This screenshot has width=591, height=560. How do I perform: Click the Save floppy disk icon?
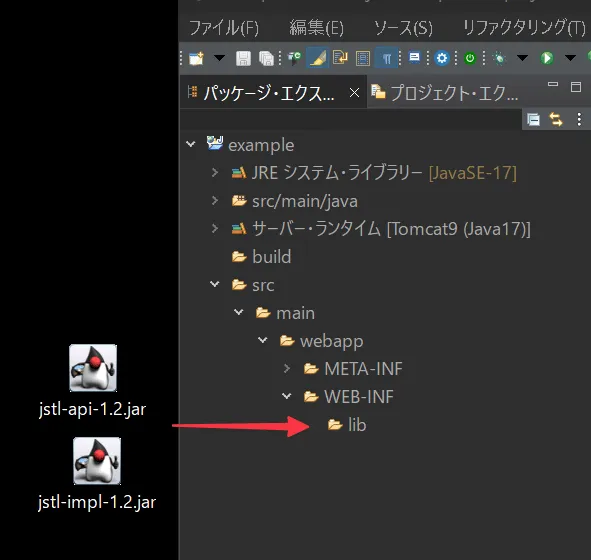[x=243, y=58]
